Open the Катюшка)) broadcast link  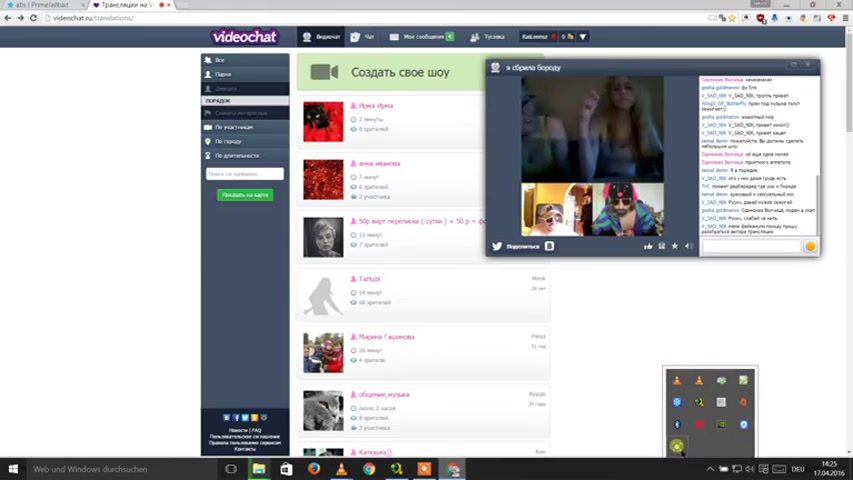tap(375, 452)
